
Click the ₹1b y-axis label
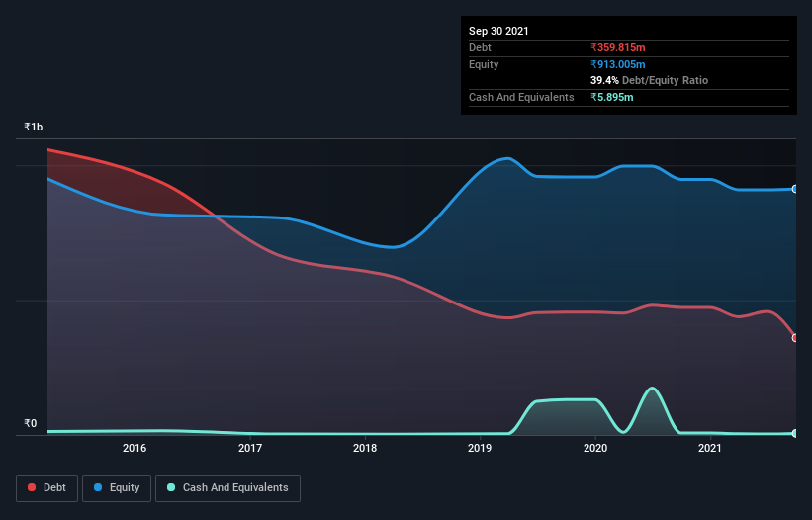(34, 127)
